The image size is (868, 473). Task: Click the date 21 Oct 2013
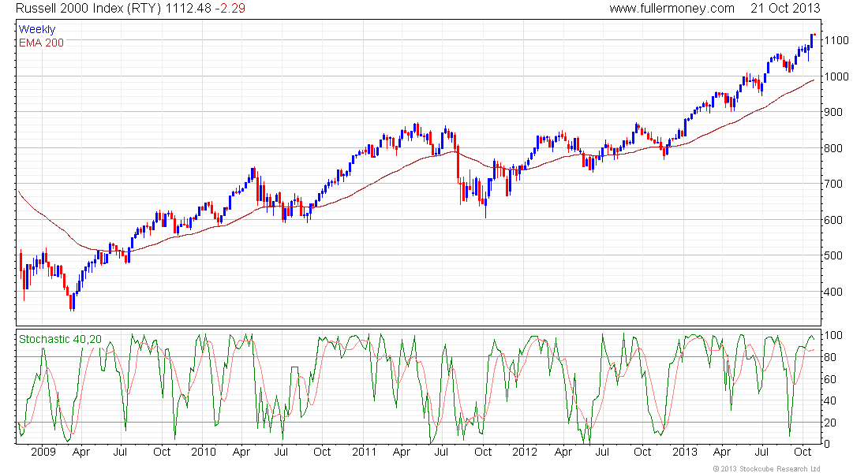[x=785, y=9]
